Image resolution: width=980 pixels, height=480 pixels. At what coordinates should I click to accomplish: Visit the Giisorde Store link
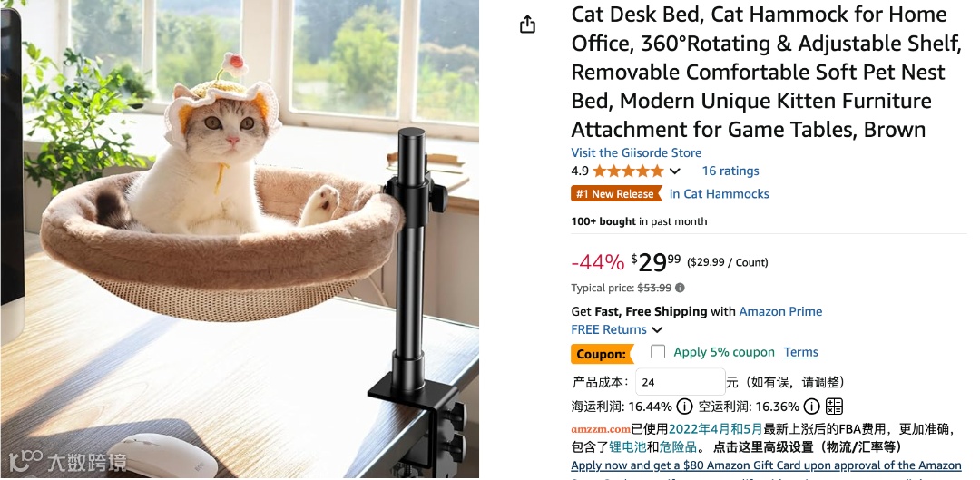point(636,152)
